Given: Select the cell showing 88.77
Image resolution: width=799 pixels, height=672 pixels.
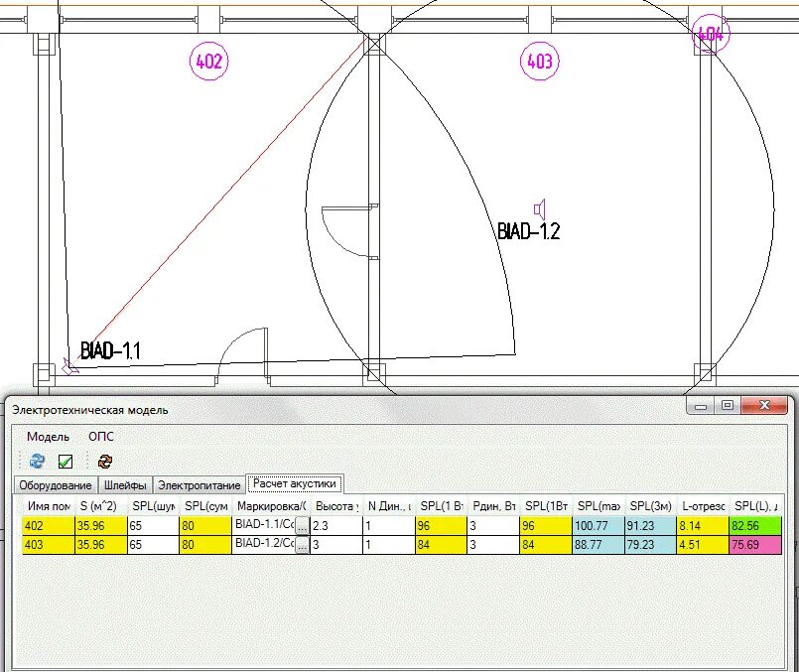Looking at the screenshot, I should coord(599,545).
